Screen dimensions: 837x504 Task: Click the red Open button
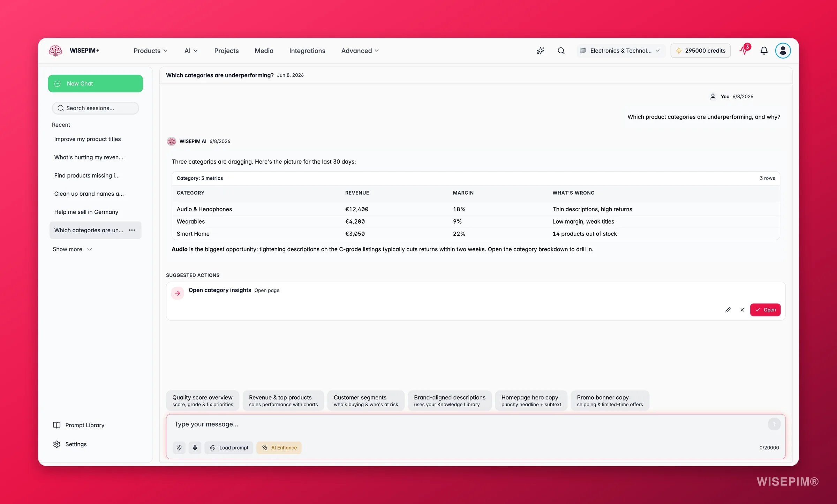765,310
